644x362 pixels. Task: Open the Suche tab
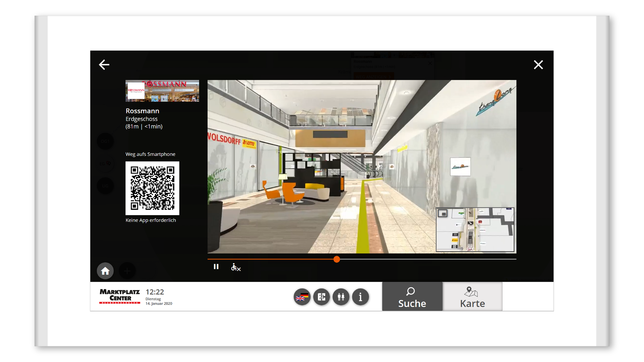pyautogui.click(x=412, y=297)
